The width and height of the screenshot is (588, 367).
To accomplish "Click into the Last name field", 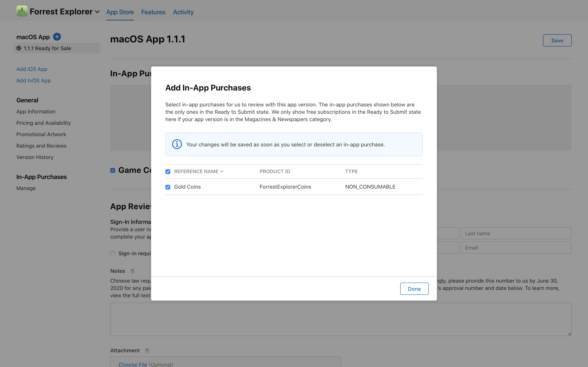I will (x=516, y=233).
